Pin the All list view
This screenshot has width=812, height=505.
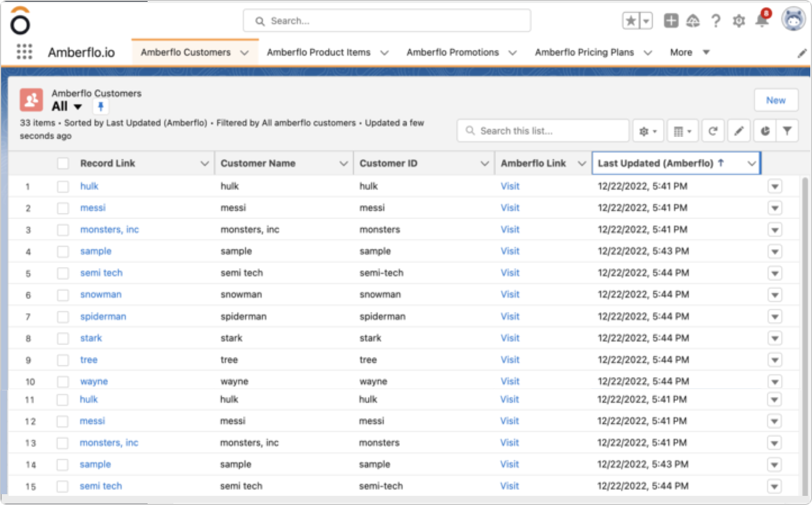pos(100,107)
